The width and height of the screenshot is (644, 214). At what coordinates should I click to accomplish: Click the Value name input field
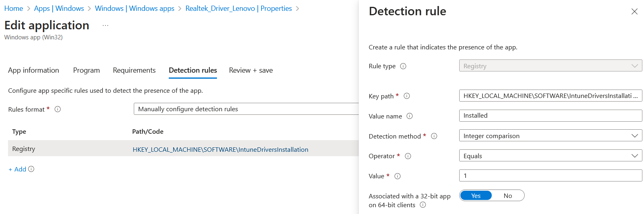(x=550, y=116)
